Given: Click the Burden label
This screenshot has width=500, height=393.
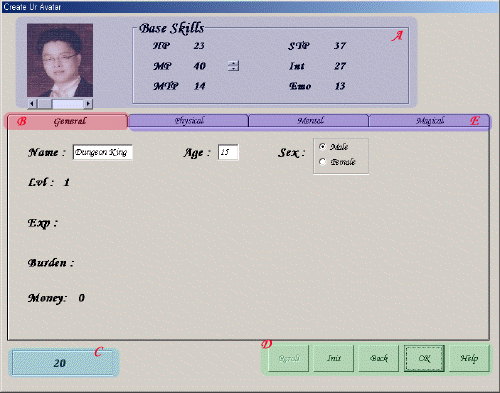Looking at the screenshot, I should click(51, 263).
